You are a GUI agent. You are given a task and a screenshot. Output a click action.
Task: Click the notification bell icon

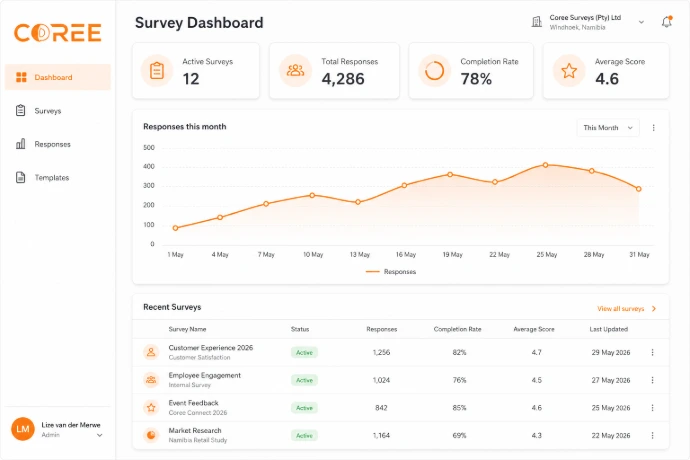click(667, 22)
